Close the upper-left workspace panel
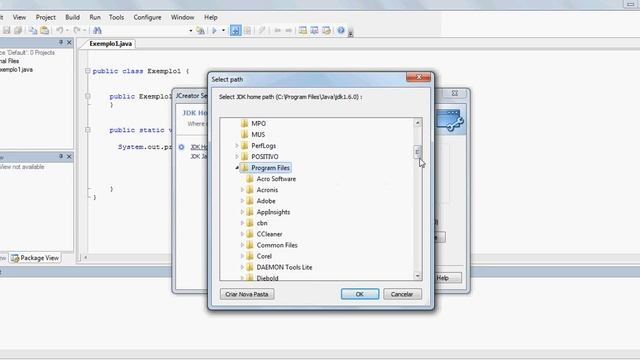The width and height of the screenshot is (640, 360). pos(69,42)
